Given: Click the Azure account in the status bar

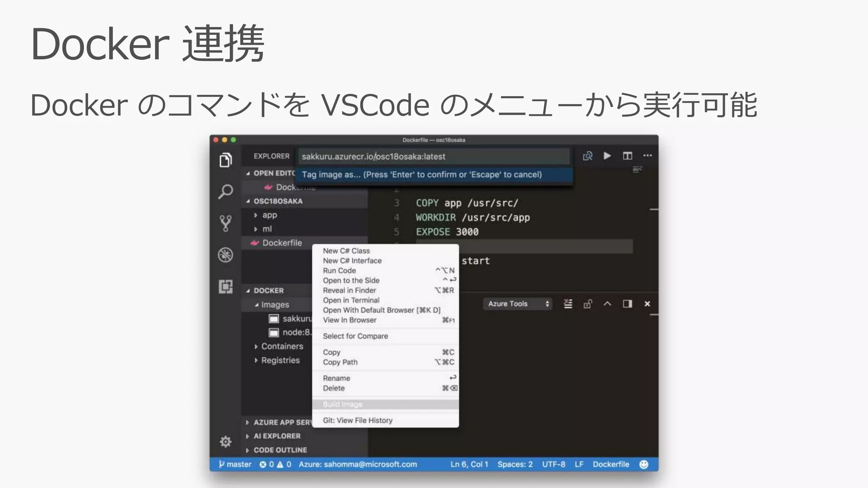Looking at the screenshot, I should [x=357, y=464].
